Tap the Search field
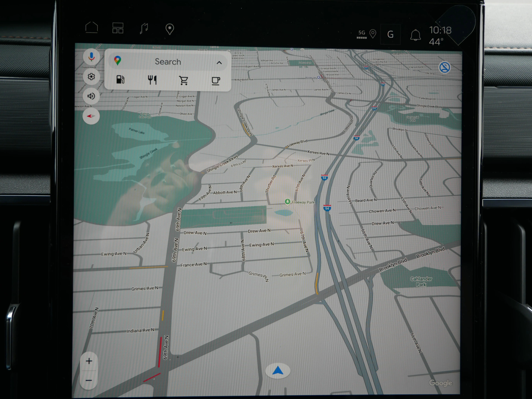The width and height of the screenshot is (532, 399). click(x=168, y=62)
